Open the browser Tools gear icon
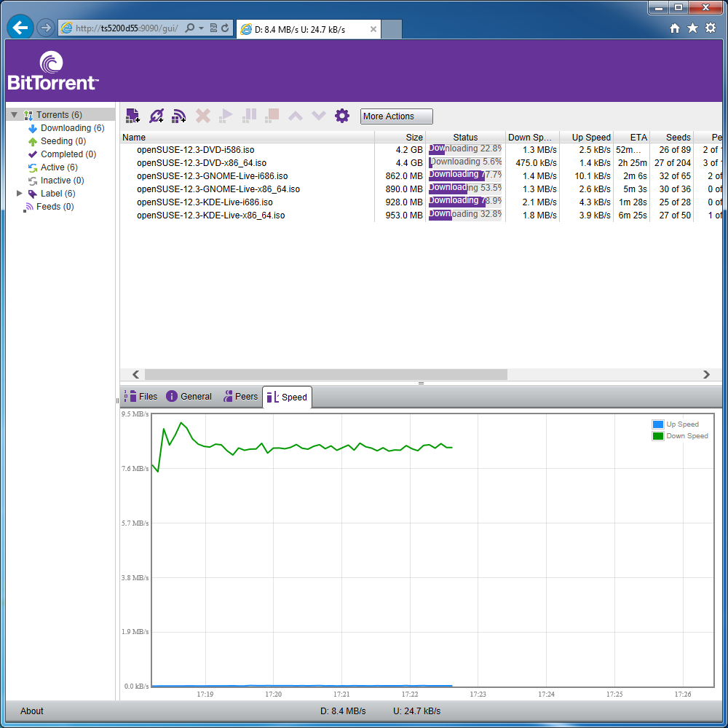728x728 pixels. tap(711, 28)
